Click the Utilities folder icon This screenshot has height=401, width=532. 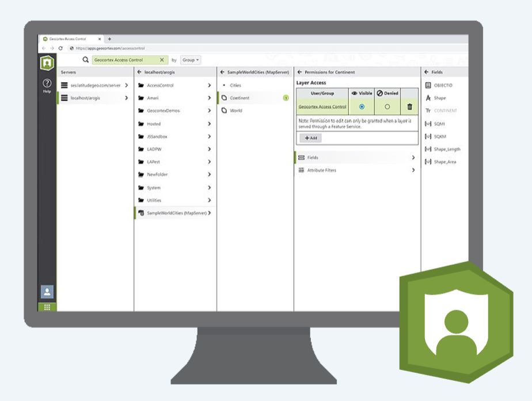[141, 200]
